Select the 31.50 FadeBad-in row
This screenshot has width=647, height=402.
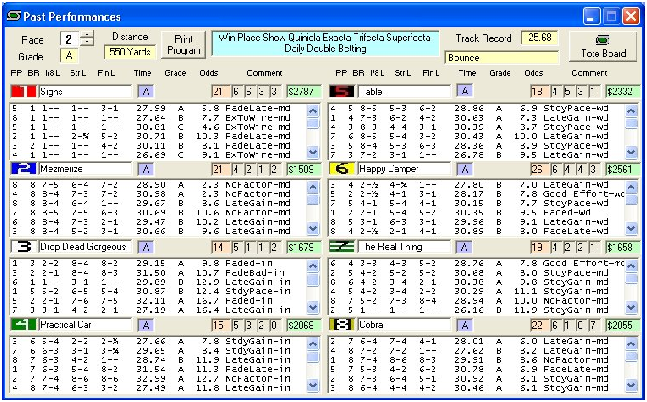click(x=158, y=273)
